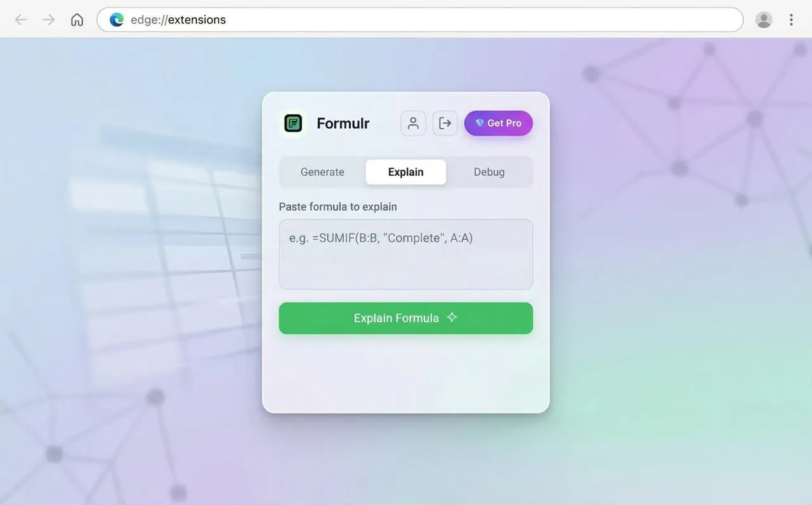812x505 pixels.
Task: Sign out using the logout icon
Action: (x=445, y=123)
